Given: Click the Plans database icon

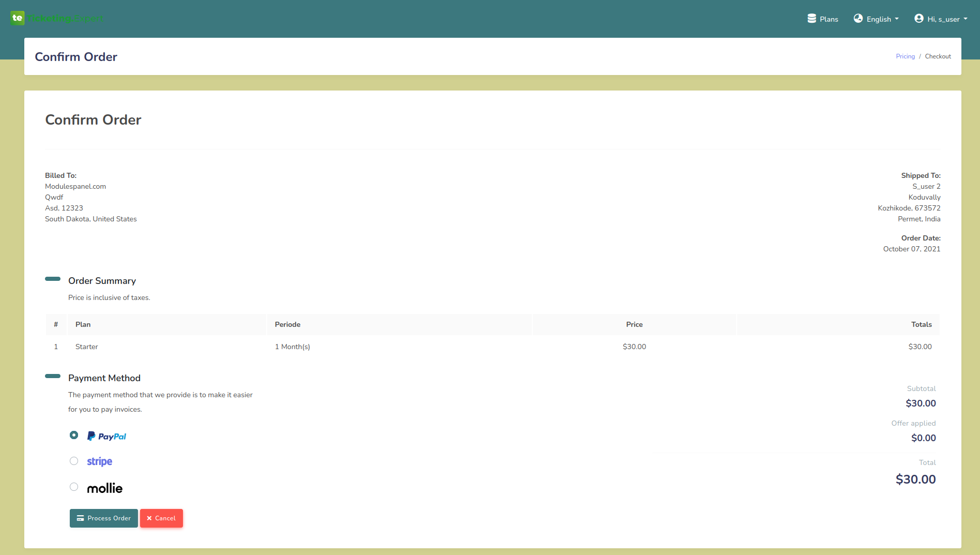Looking at the screenshot, I should coord(811,19).
